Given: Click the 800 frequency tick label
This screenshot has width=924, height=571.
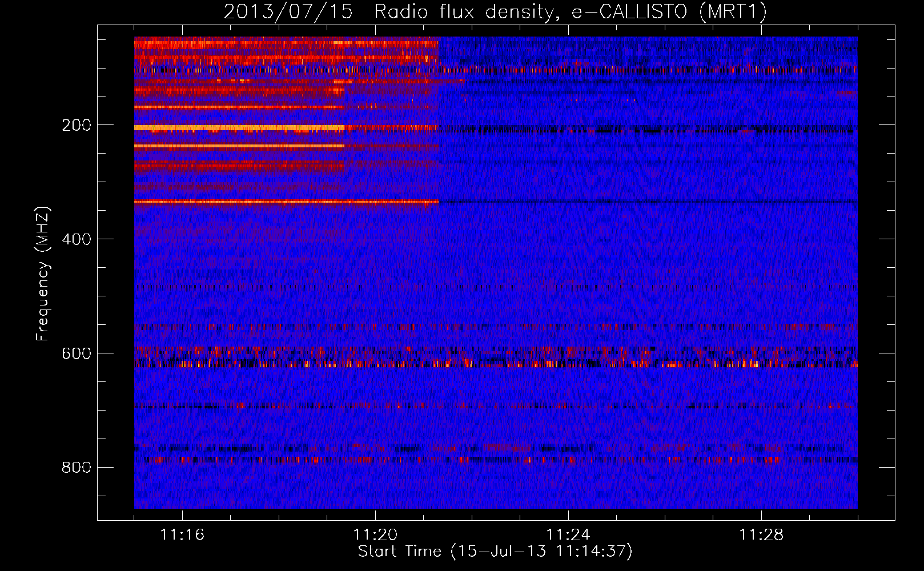Looking at the screenshot, I should (x=77, y=468).
